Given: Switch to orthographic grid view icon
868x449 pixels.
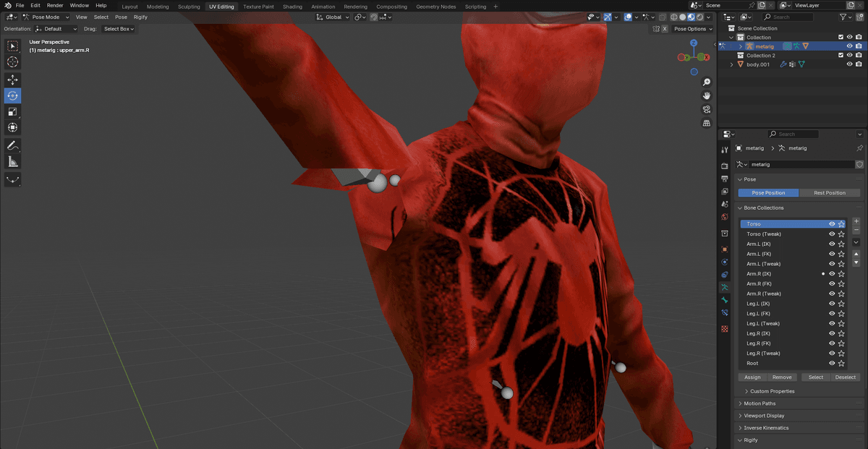Looking at the screenshot, I should (706, 123).
